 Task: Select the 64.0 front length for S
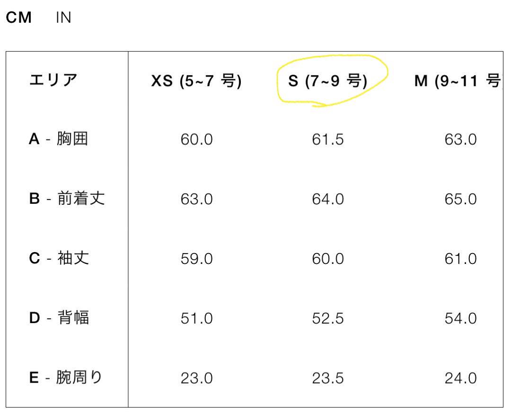[x=328, y=199]
